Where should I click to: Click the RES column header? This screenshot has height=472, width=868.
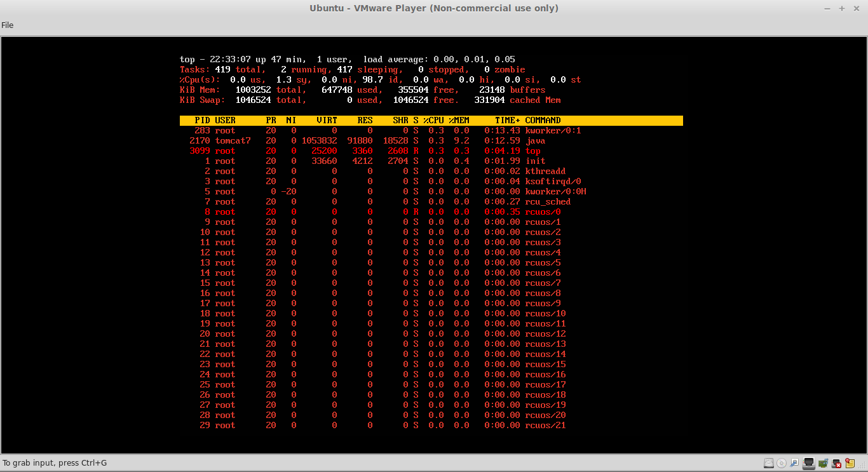pos(365,120)
